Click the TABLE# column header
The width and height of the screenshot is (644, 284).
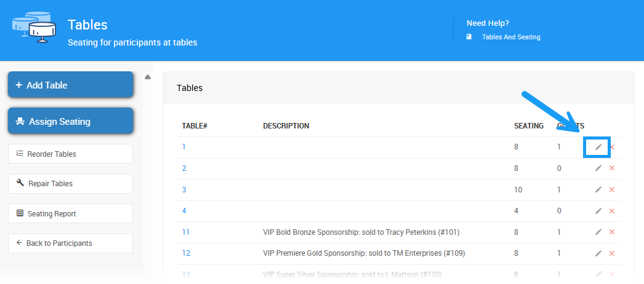(x=195, y=126)
